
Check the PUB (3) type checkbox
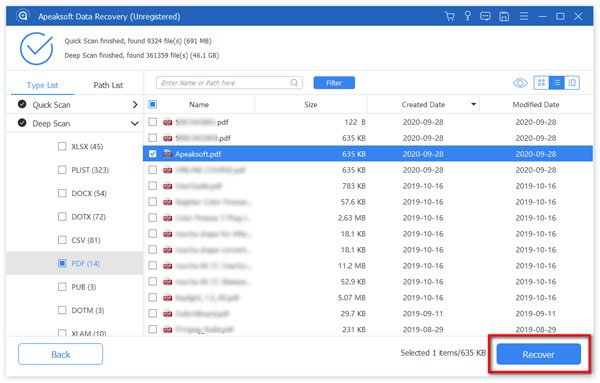[x=62, y=287]
